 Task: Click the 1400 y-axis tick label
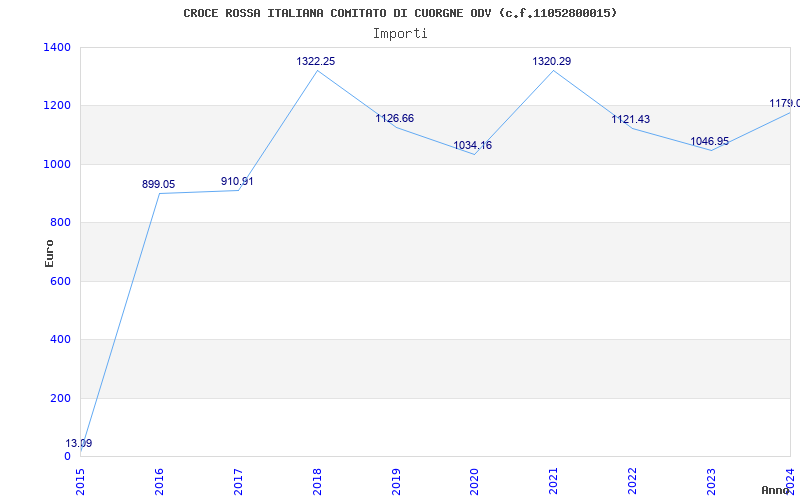(58, 47)
